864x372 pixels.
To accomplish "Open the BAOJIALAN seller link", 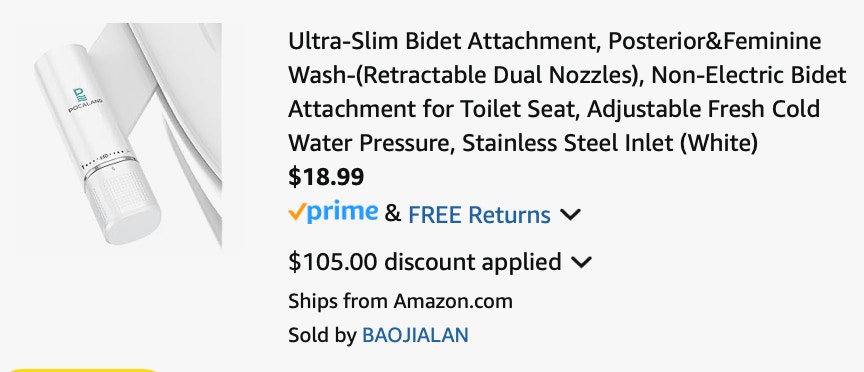I will (415, 335).
